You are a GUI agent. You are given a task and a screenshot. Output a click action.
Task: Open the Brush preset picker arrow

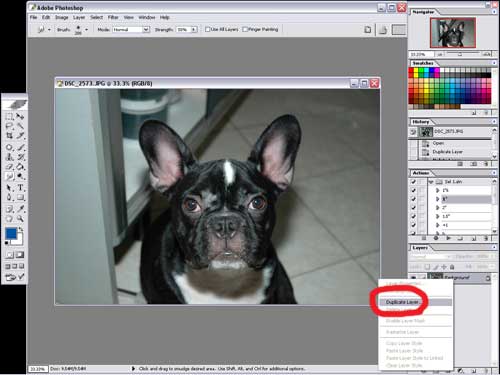pyautogui.click(x=86, y=30)
